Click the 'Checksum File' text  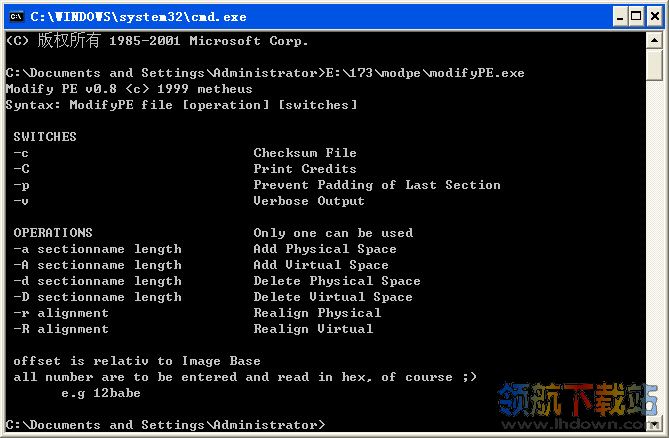pos(305,153)
